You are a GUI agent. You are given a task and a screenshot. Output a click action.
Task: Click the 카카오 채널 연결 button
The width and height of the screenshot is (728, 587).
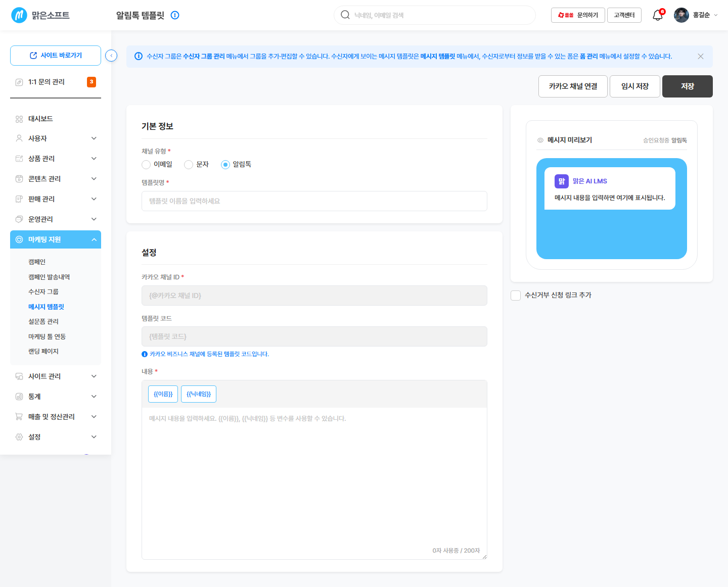(x=573, y=86)
